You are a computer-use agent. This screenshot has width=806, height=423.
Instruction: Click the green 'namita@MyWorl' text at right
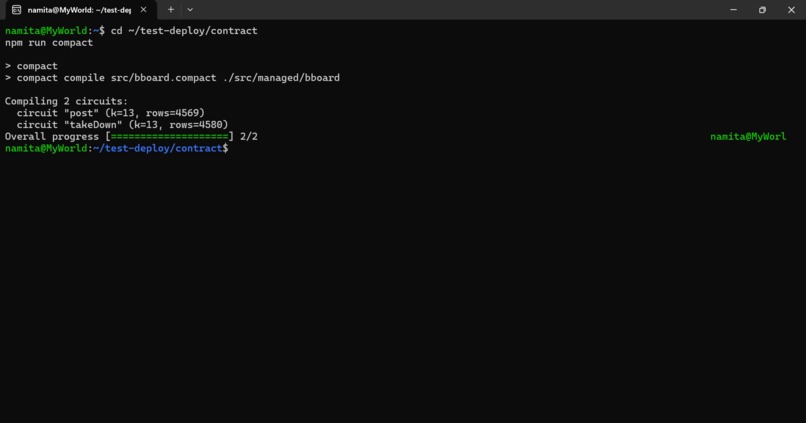click(x=748, y=137)
